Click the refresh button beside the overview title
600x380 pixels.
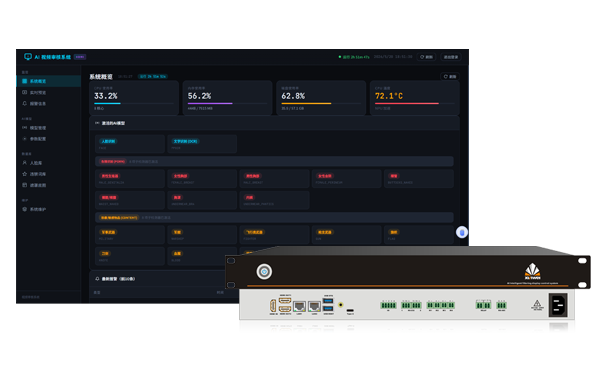point(450,77)
